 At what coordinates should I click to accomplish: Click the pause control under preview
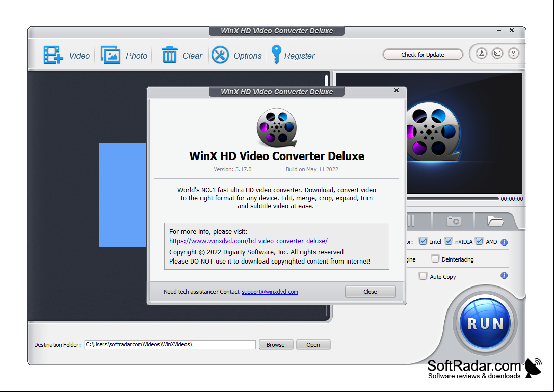[411, 221]
